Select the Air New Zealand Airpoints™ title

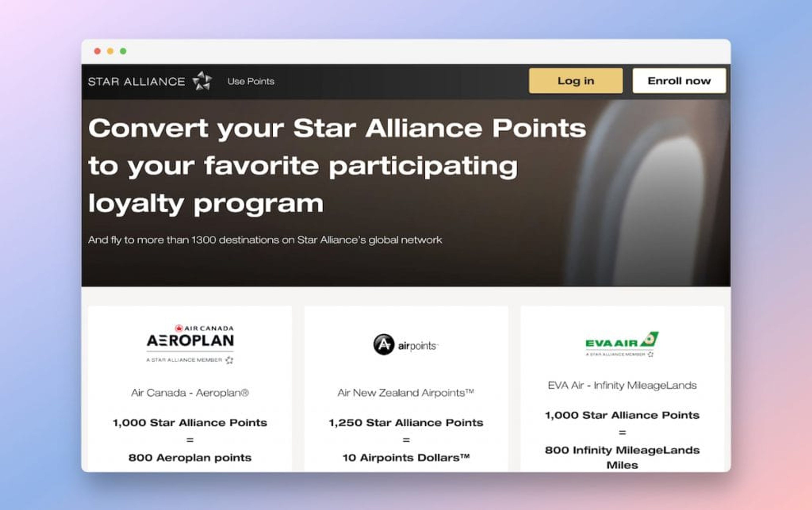tap(406, 393)
